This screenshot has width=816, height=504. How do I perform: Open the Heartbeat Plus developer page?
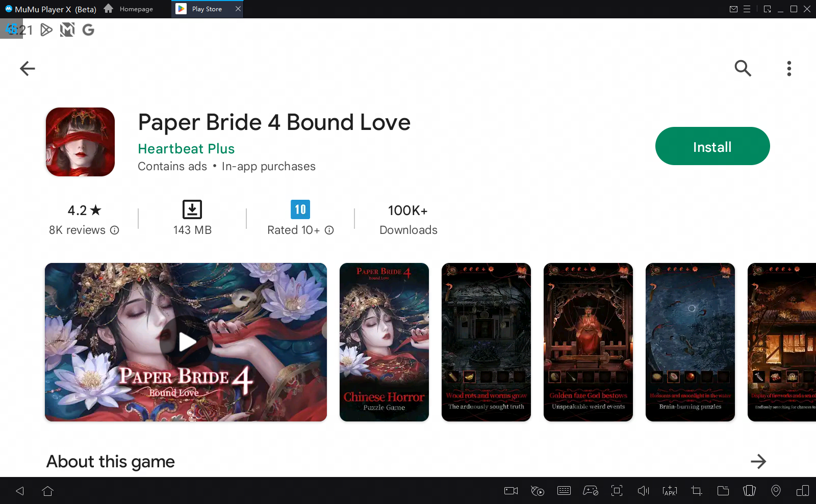pyautogui.click(x=186, y=149)
